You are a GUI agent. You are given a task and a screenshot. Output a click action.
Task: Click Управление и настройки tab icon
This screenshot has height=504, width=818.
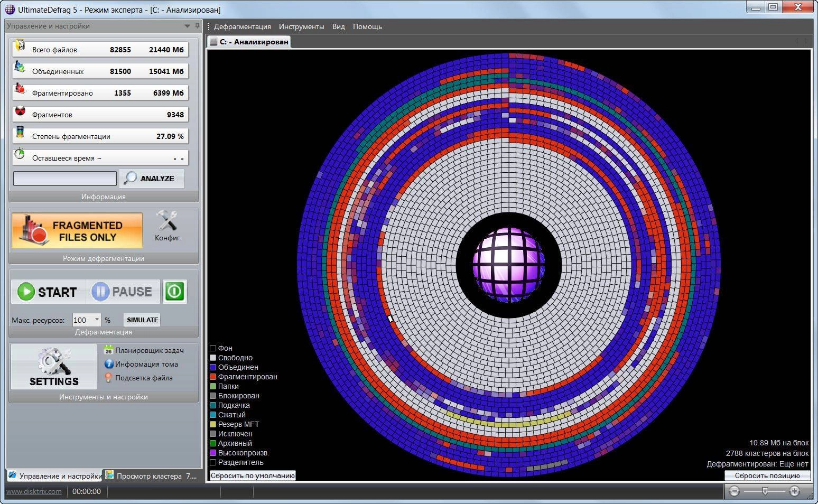(13, 475)
